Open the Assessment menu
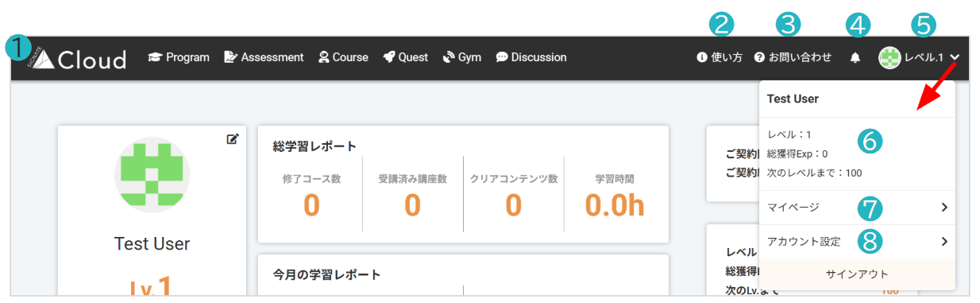 [264, 57]
